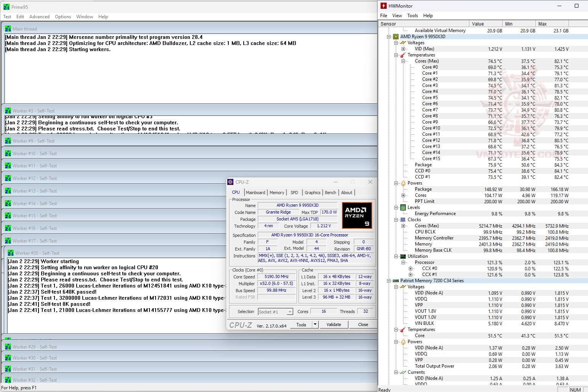The image size is (588, 392).
Task: Click the processor Name field in CPU-Z
Action: point(297,205)
